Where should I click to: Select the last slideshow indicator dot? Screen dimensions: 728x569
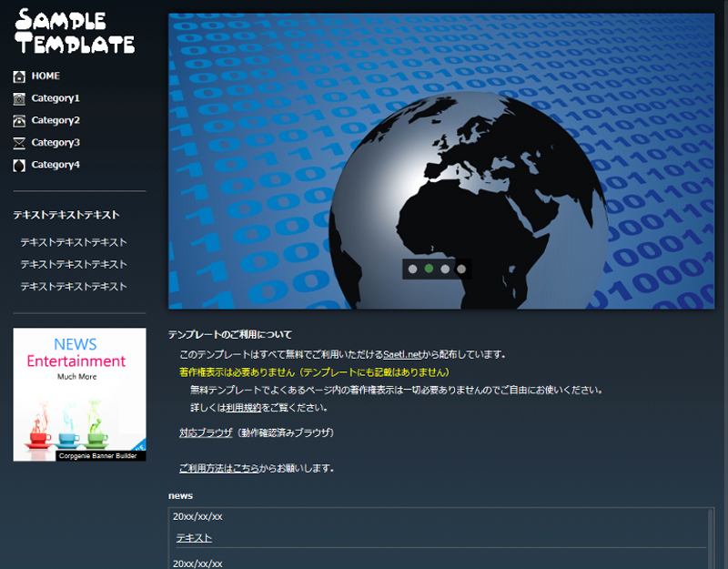click(x=460, y=269)
